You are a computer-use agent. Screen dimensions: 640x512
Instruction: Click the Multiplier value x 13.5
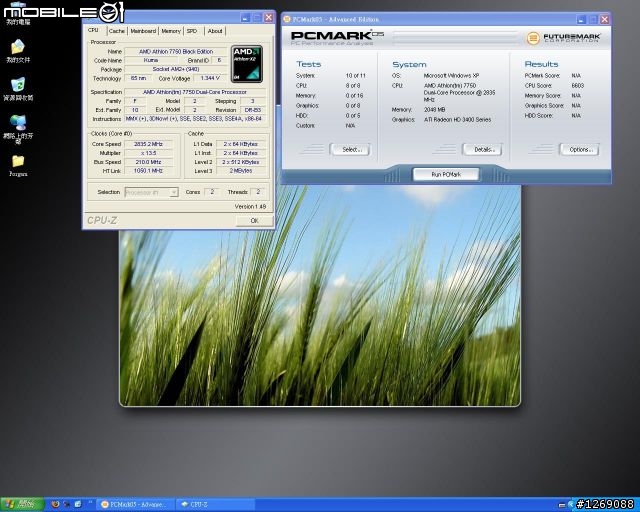tap(148, 153)
